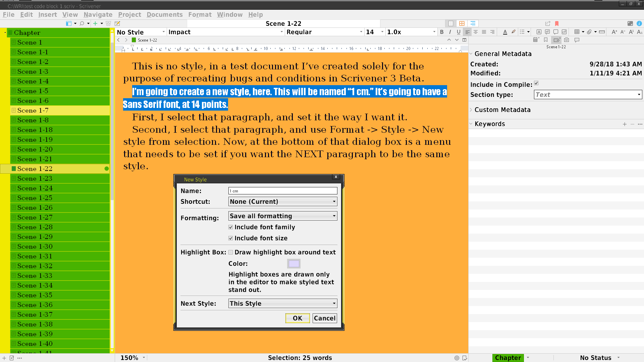
Task: Switch to single document view mode icon
Action: click(451, 23)
